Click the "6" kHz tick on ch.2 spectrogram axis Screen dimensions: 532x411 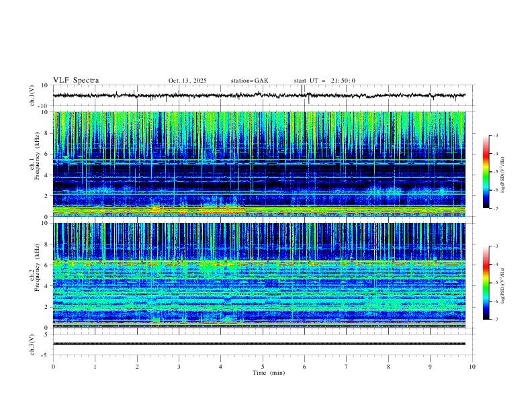click(47, 265)
